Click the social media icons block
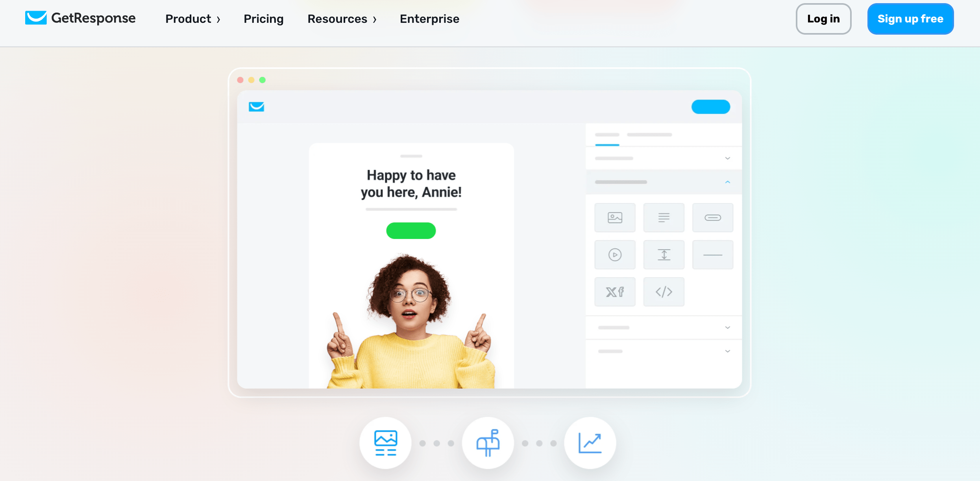Image resolution: width=980 pixels, height=481 pixels. pos(614,291)
